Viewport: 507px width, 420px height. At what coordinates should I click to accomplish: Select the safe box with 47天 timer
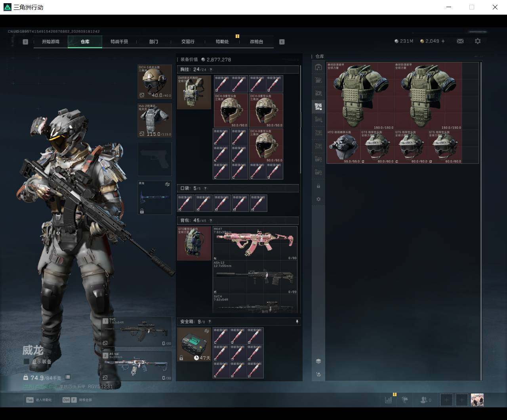tap(194, 344)
